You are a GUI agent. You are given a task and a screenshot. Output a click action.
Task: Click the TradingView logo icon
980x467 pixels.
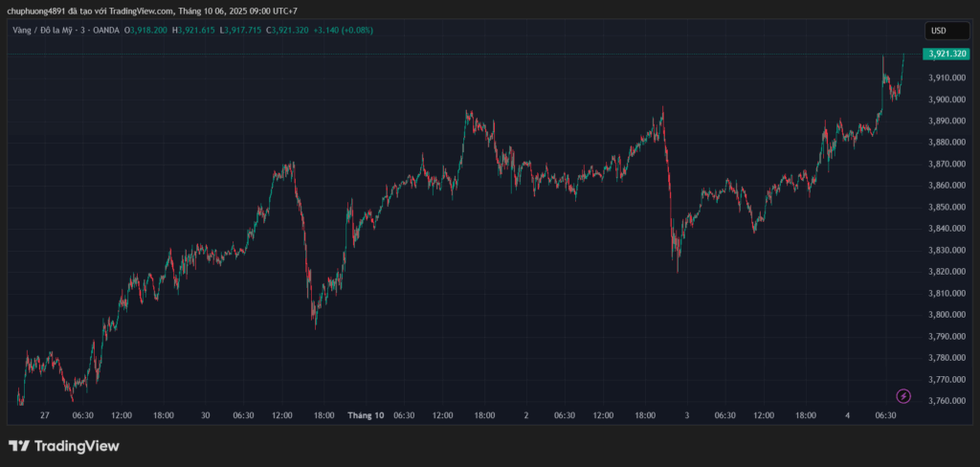[18, 446]
